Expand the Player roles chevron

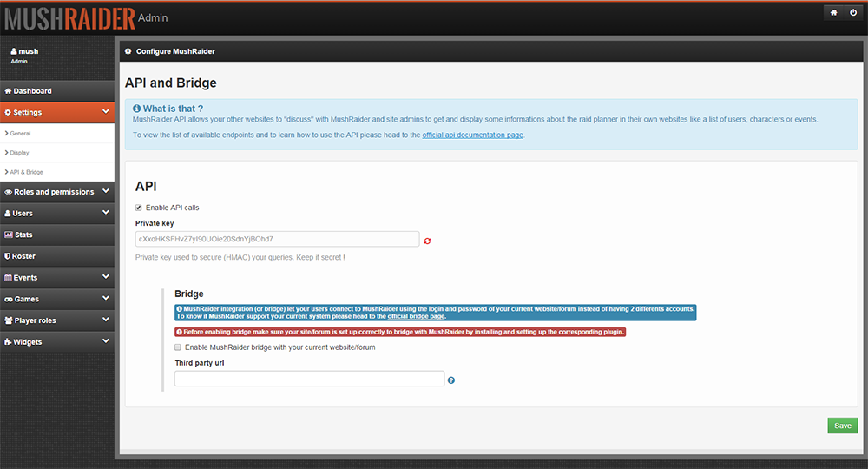106,320
